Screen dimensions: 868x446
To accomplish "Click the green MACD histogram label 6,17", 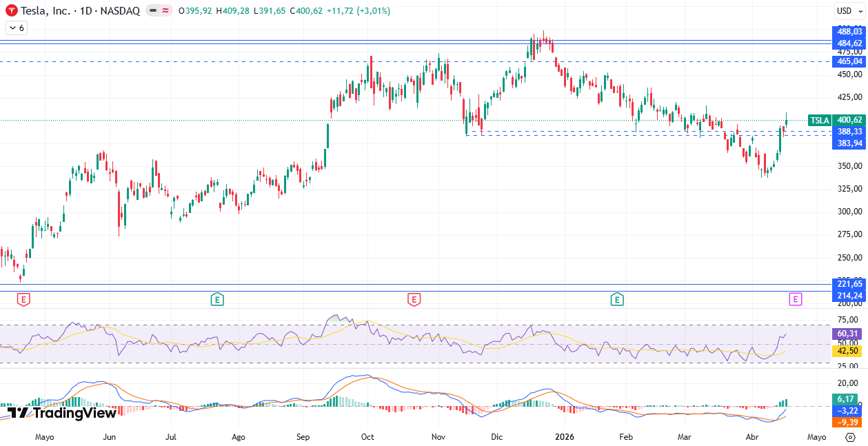I will pyautogui.click(x=847, y=399).
